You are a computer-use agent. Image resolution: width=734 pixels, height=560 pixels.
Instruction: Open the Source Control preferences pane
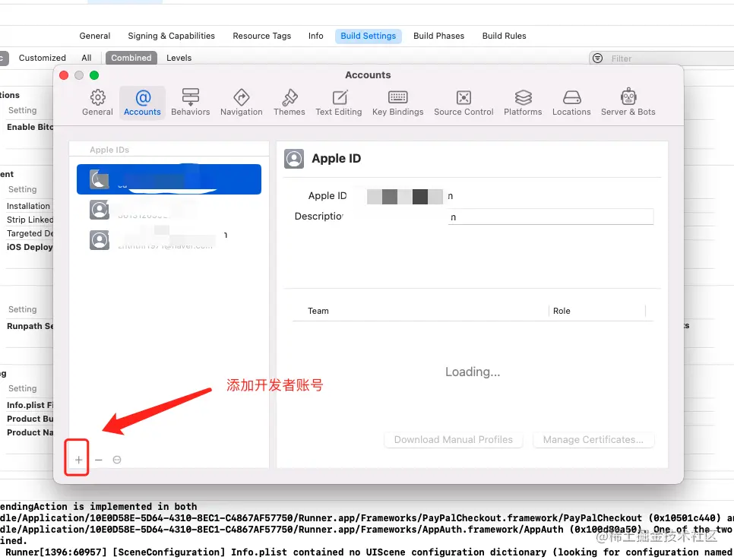463,102
